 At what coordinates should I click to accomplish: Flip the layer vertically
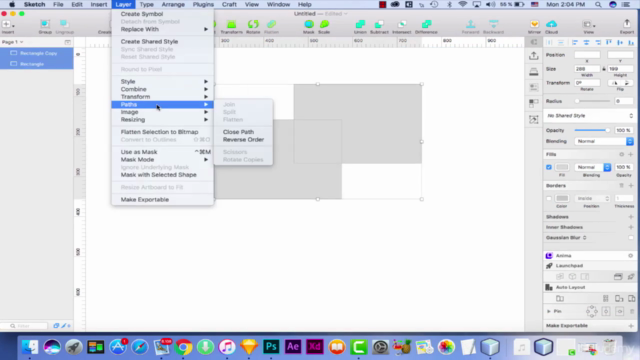pos(627,83)
